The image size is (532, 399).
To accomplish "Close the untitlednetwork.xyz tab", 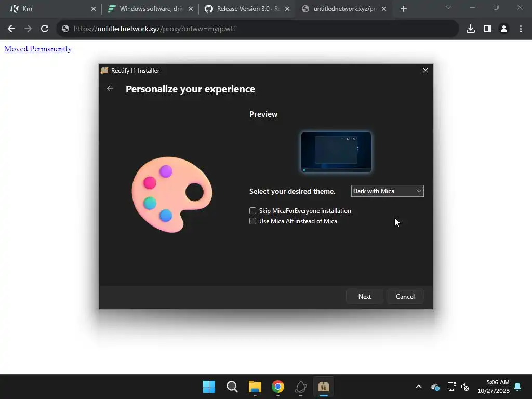I will point(384,9).
